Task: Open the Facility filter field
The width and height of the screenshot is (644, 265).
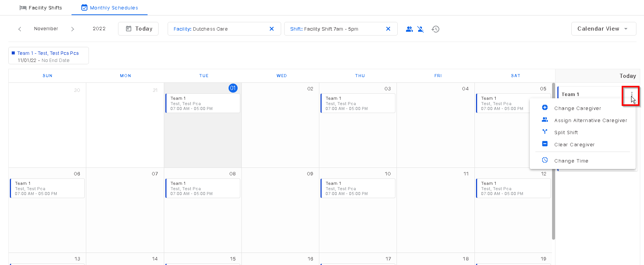Action: pos(224,29)
